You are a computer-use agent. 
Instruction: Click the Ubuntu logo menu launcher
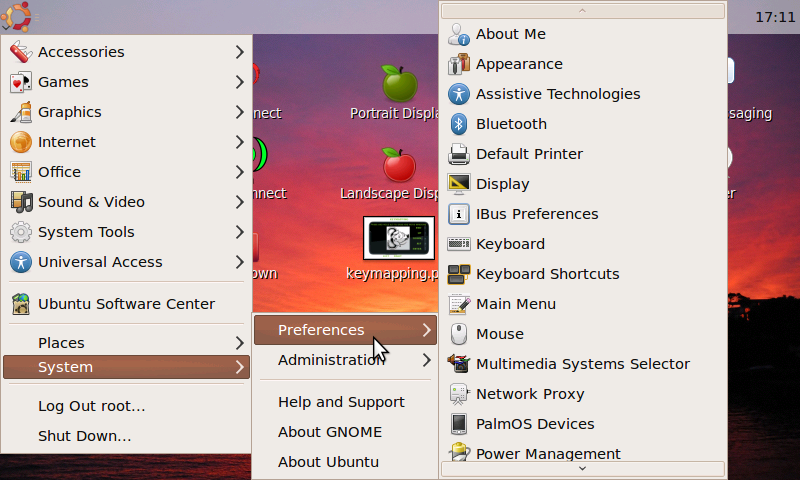tap(16, 16)
